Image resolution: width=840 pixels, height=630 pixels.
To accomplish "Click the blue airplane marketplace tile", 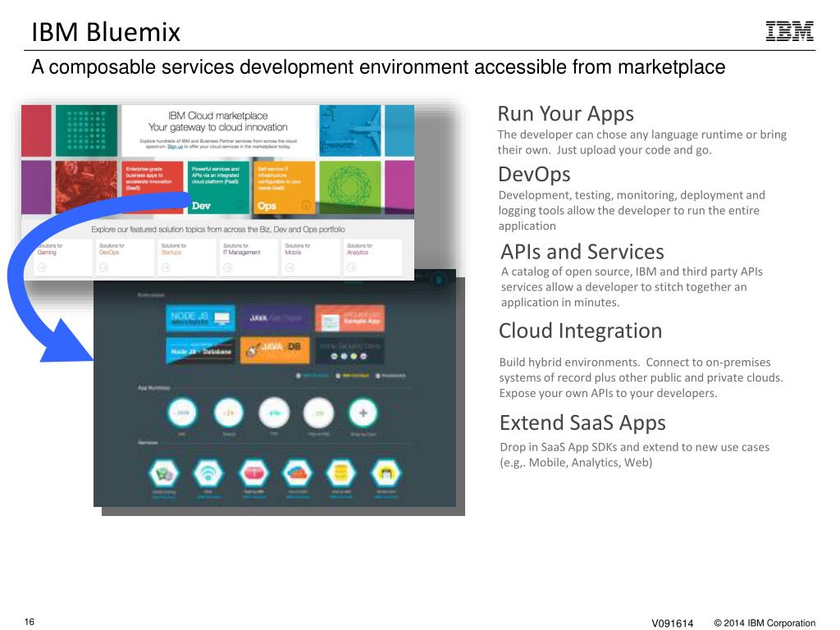I will (349, 130).
